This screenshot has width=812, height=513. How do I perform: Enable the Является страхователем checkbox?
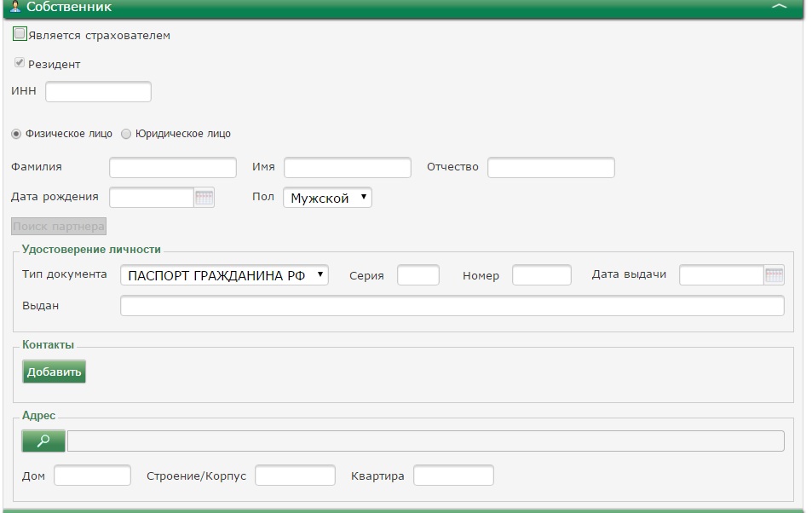[x=20, y=35]
